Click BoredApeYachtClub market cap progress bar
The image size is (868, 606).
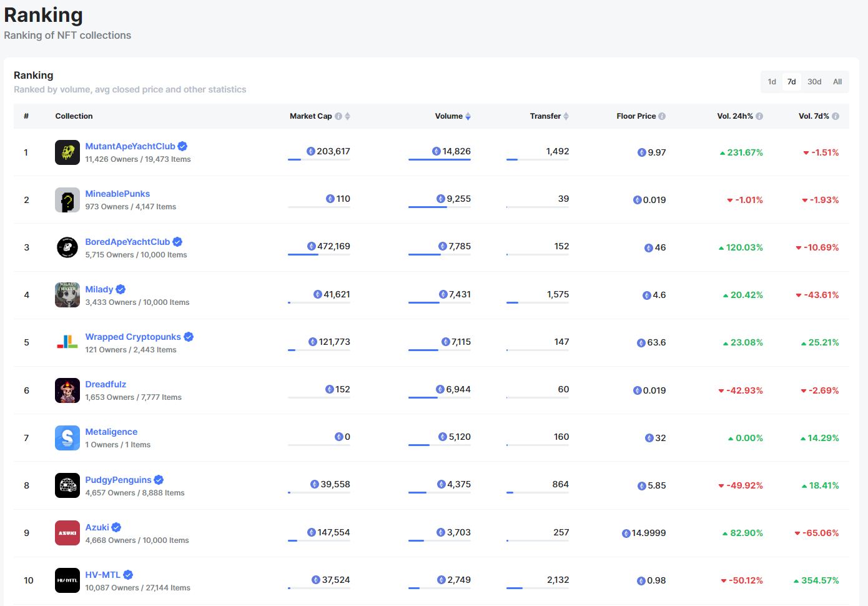[319, 255]
